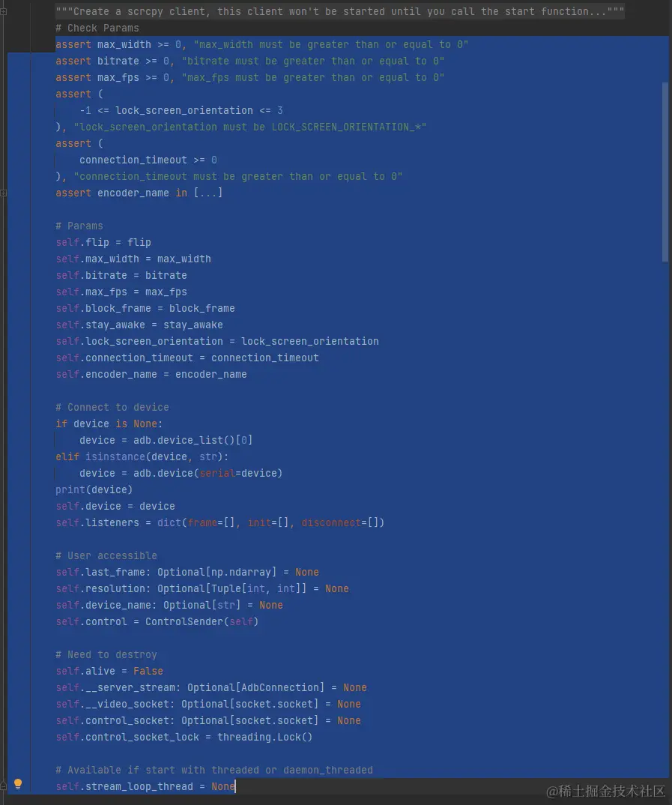Click the None value on stream_loop_thread line
The height and width of the screenshot is (805, 672).
(x=223, y=786)
